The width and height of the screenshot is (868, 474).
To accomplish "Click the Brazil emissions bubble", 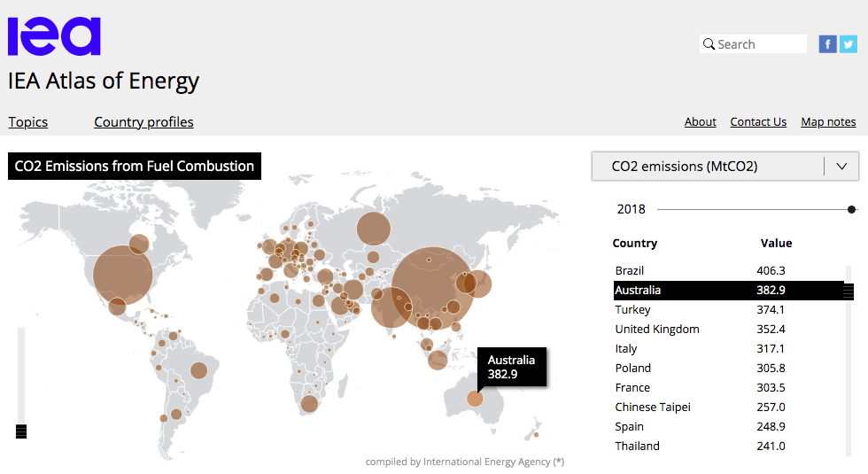I will click(198, 370).
